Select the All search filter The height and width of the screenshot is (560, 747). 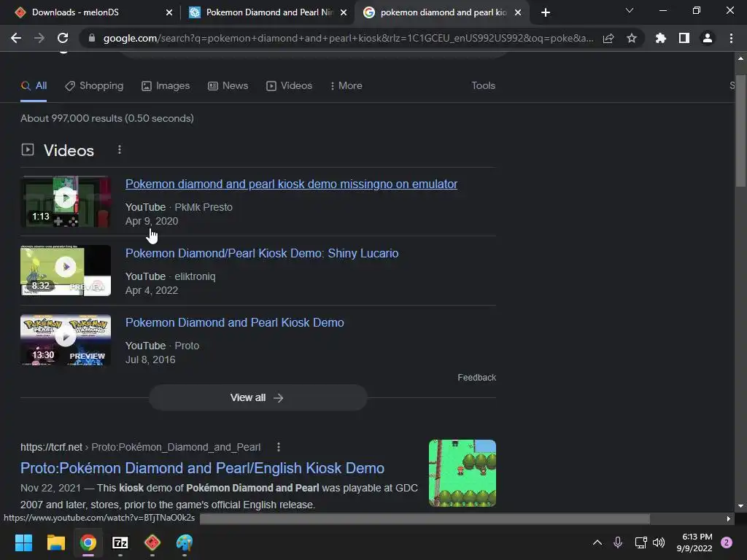coord(34,86)
